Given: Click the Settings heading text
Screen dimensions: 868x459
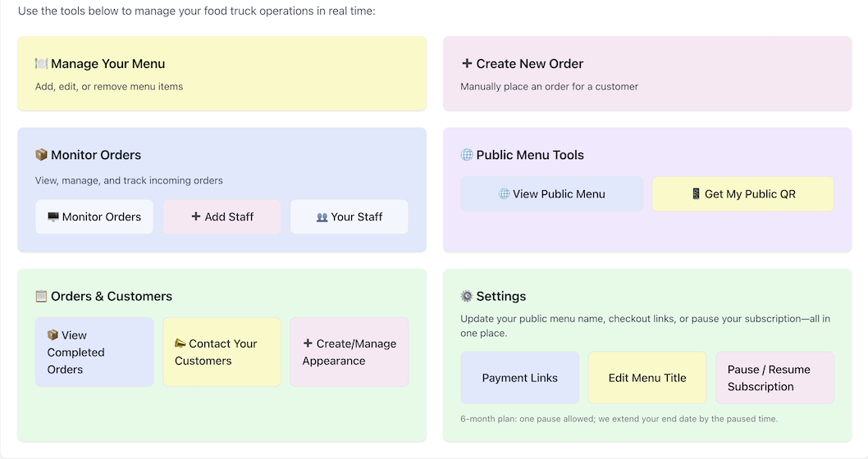Looking at the screenshot, I should click(x=501, y=296).
